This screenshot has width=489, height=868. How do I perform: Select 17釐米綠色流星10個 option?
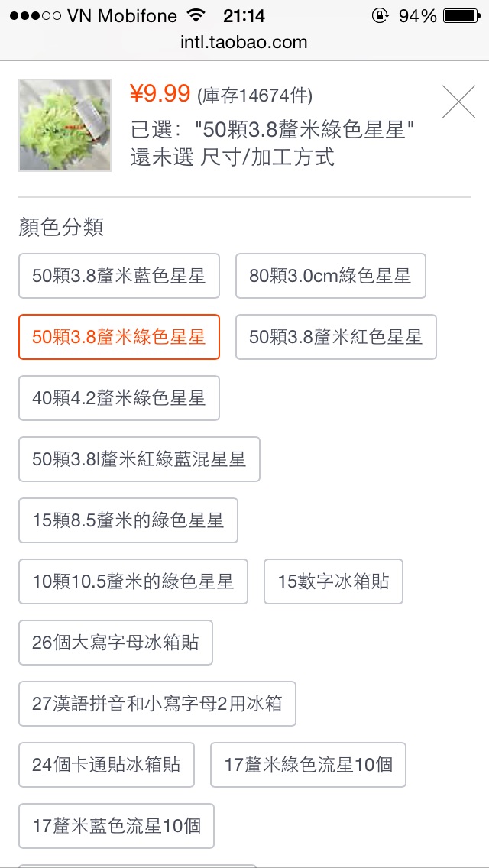coord(308,765)
